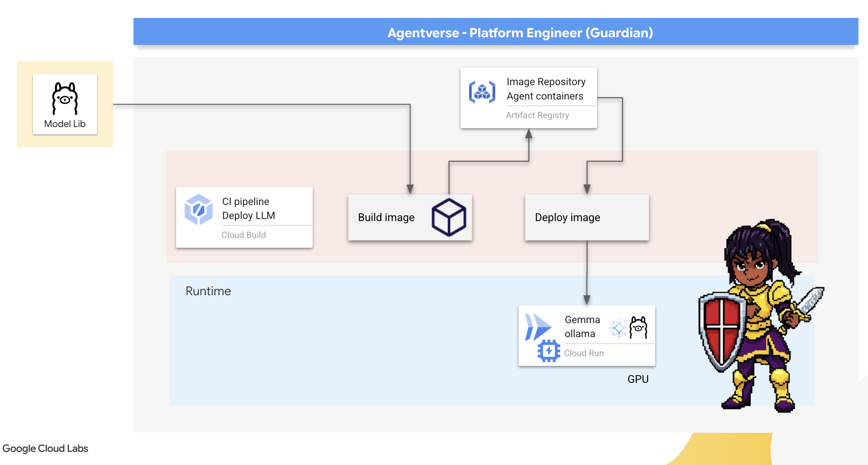Click the CI pipeline Deploy LLM text
The width and height of the screenshot is (868, 465).
pos(249,208)
